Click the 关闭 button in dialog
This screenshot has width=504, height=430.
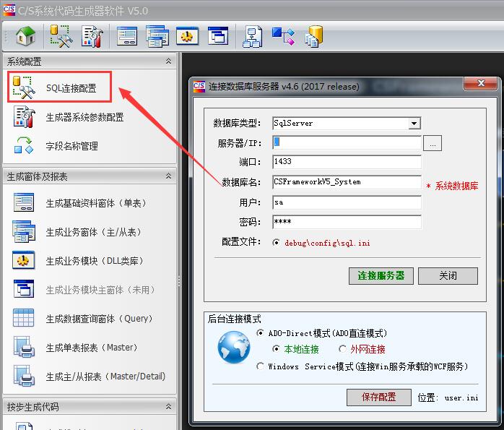pyautogui.click(x=448, y=276)
